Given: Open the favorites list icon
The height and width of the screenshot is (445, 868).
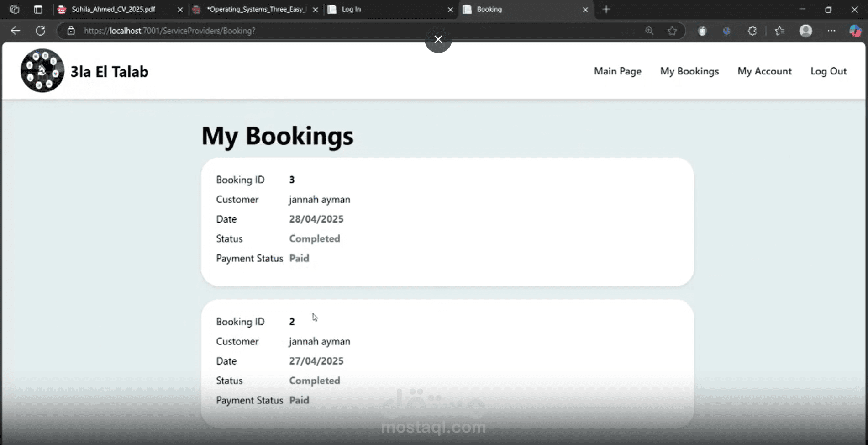Looking at the screenshot, I should click(779, 31).
